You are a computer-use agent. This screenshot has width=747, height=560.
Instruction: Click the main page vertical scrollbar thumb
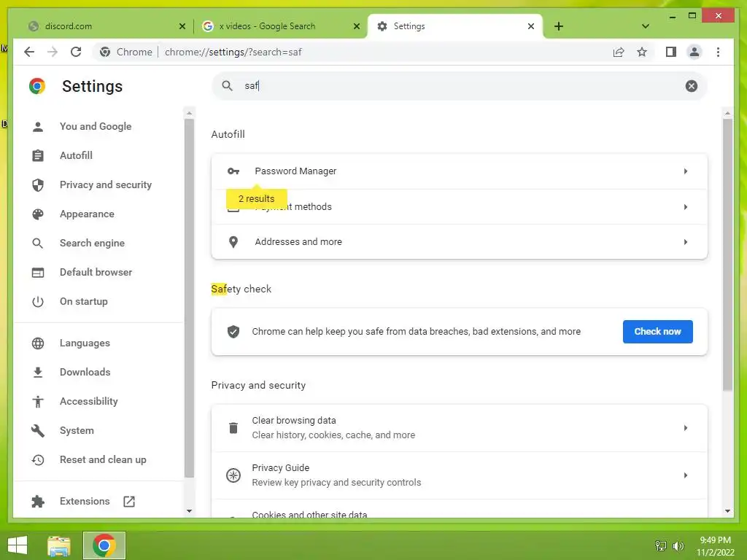click(727, 254)
